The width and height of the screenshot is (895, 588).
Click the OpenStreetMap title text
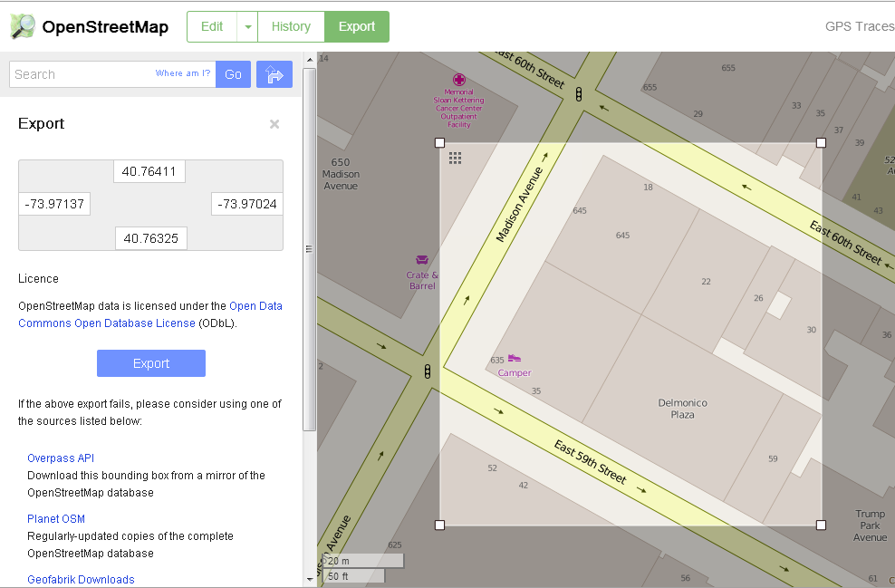105,27
